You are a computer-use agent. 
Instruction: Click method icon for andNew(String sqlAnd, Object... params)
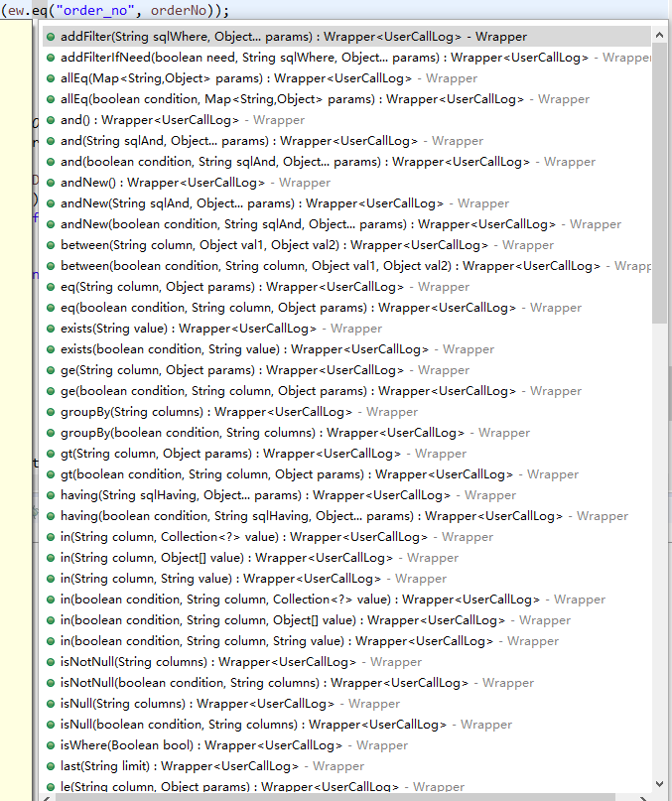51,203
